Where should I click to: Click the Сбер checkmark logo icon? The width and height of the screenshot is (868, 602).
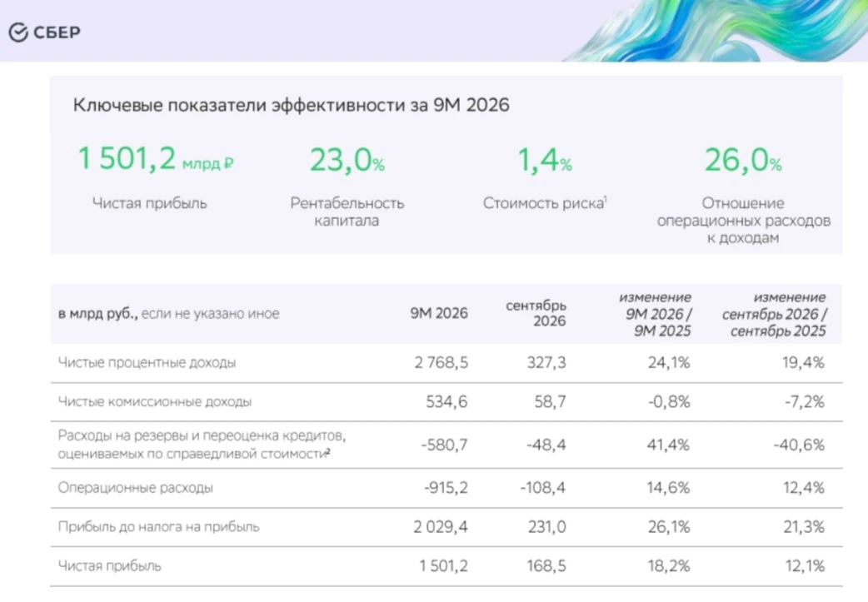(x=18, y=32)
